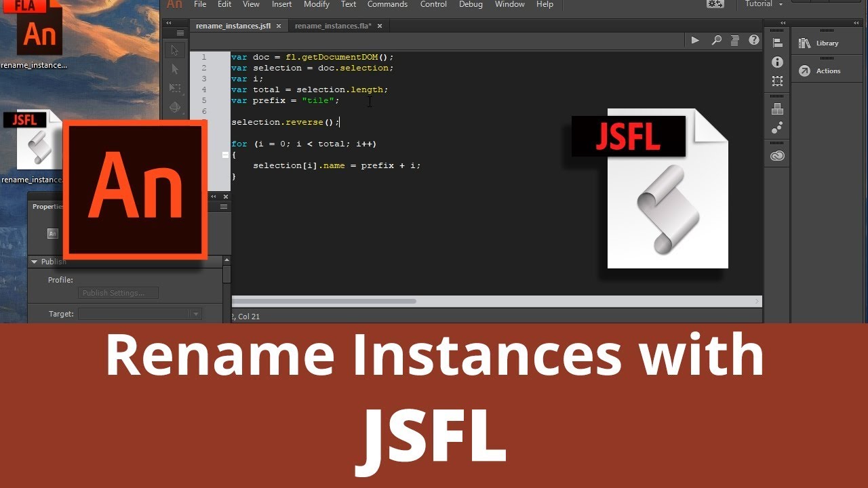The image size is (868, 488).
Task: Click selection.reverse(); line in editor
Action: (285, 122)
